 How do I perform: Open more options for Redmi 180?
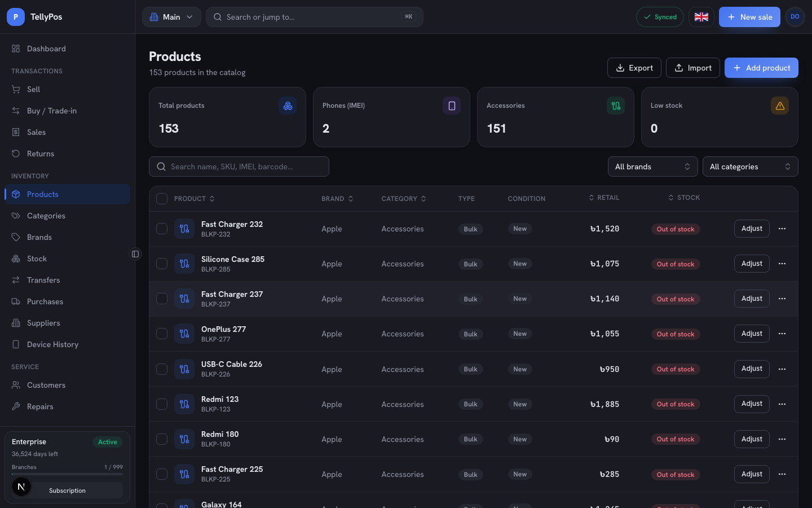click(x=782, y=439)
